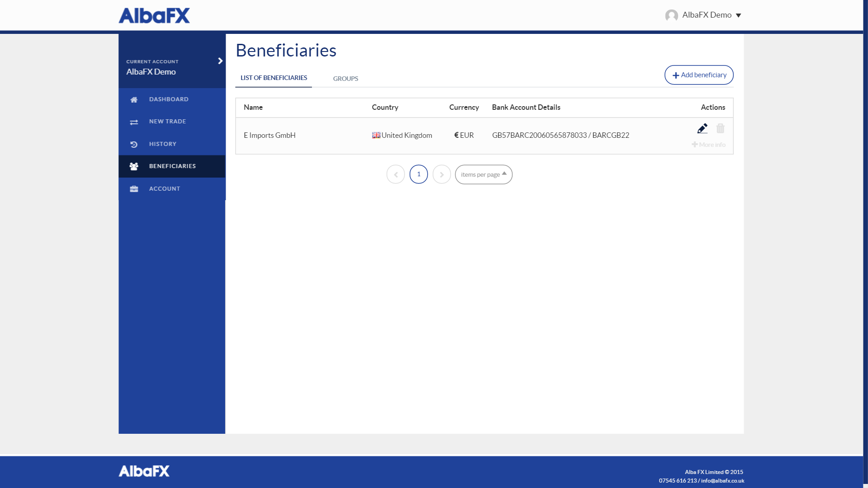This screenshot has width=868, height=488.
Task: Click the Dashboard home icon in sidebar
Action: pyautogui.click(x=134, y=99)
